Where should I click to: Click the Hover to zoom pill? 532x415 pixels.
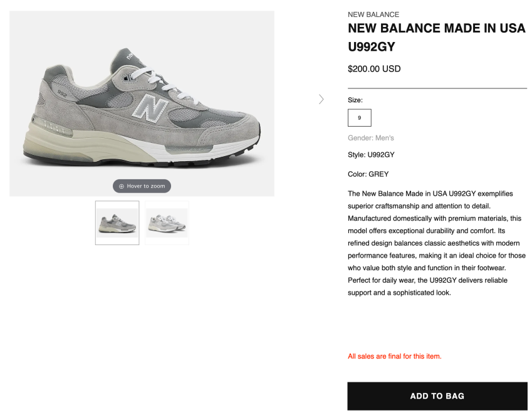142,186
